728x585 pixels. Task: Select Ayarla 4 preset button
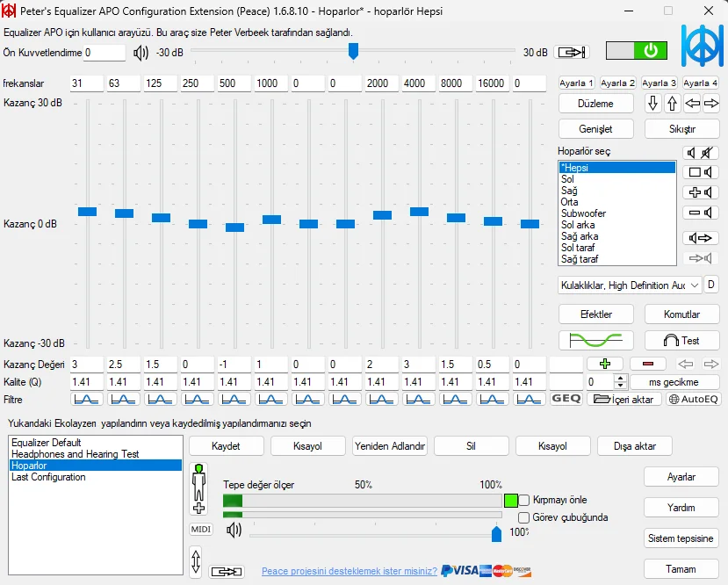tap(700, 83)
